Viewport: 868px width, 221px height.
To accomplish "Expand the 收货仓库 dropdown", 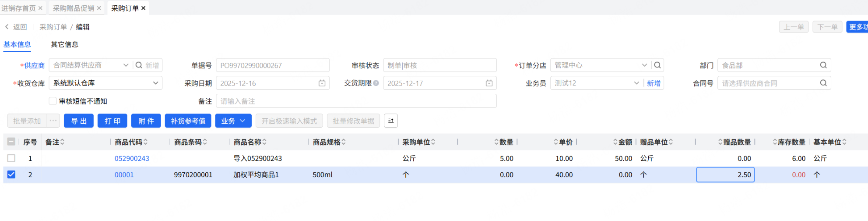I will [x=155, y=83].
